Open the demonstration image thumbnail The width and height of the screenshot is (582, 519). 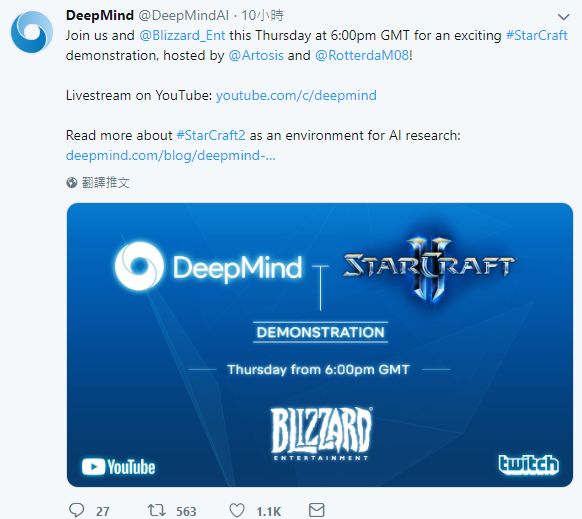pos(320,345)
